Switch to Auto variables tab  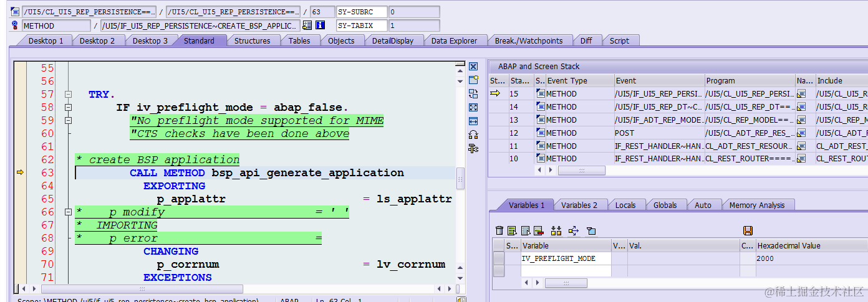tap(703, 205)
